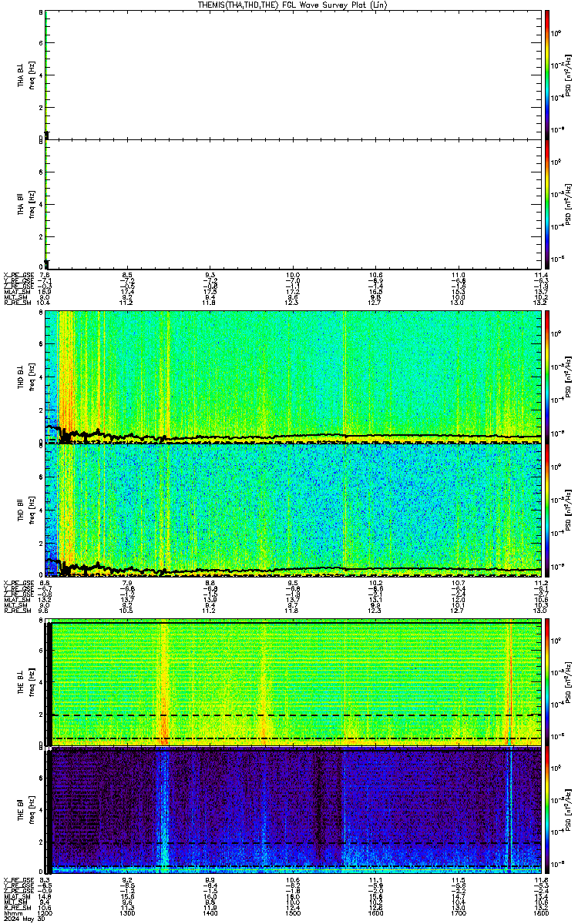Click the PSD [nT²/Hz] label beside THE BL
This screenshot has width=578, height=924.
coord(568,681)
